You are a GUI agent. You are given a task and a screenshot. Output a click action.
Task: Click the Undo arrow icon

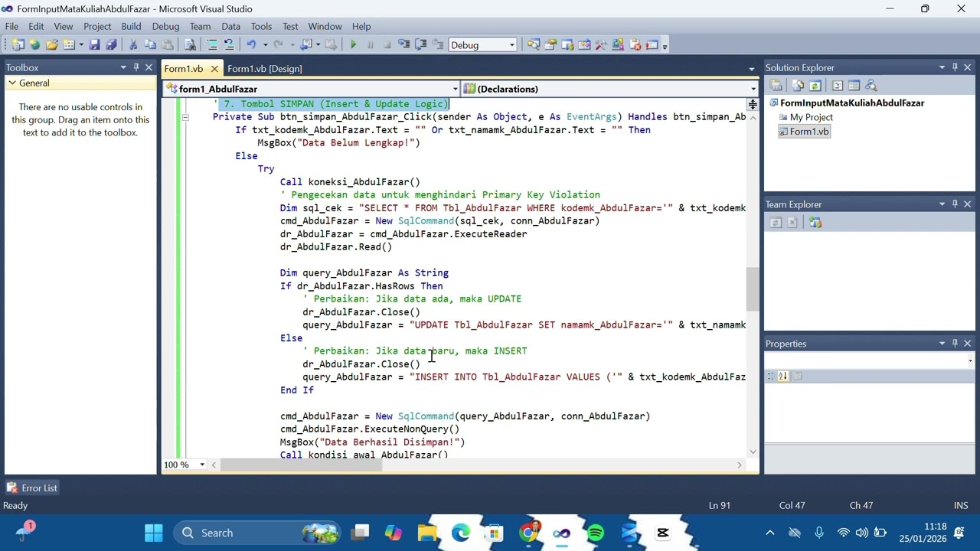point(251,45)
